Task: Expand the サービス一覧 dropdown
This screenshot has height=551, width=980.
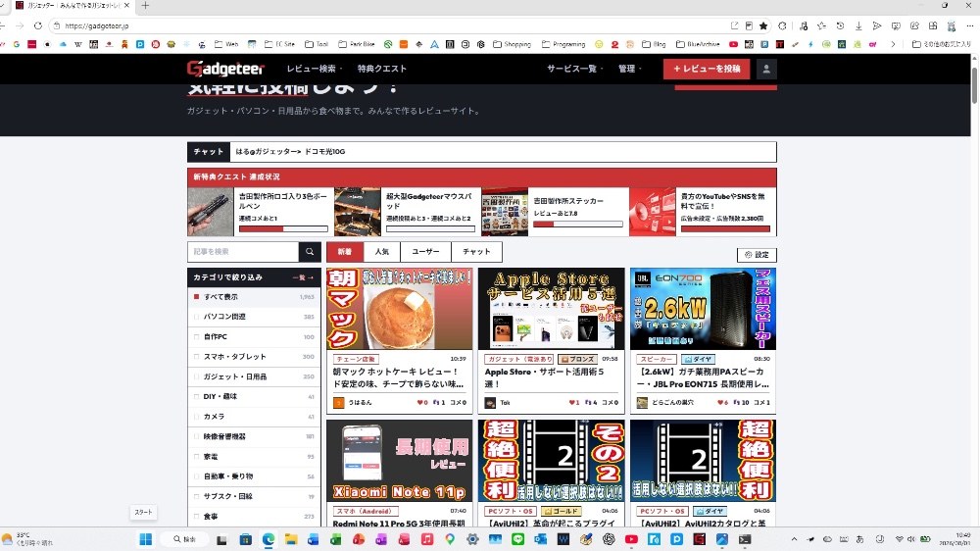Action: coord(574,69)
